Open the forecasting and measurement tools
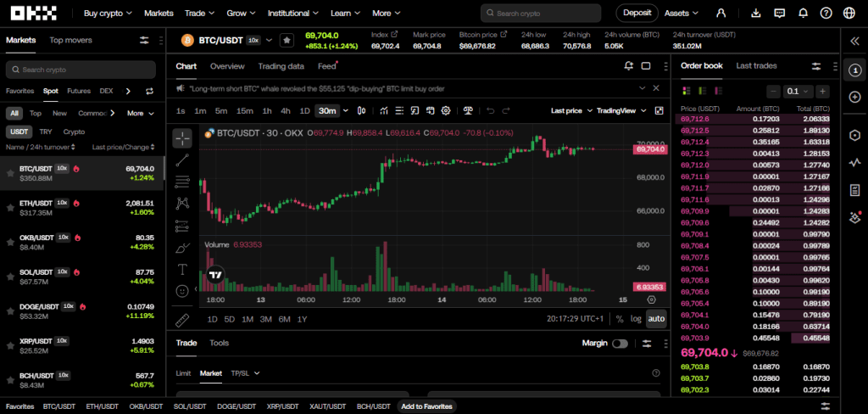The height and width of the screenshot is (414, 868). 183,226
